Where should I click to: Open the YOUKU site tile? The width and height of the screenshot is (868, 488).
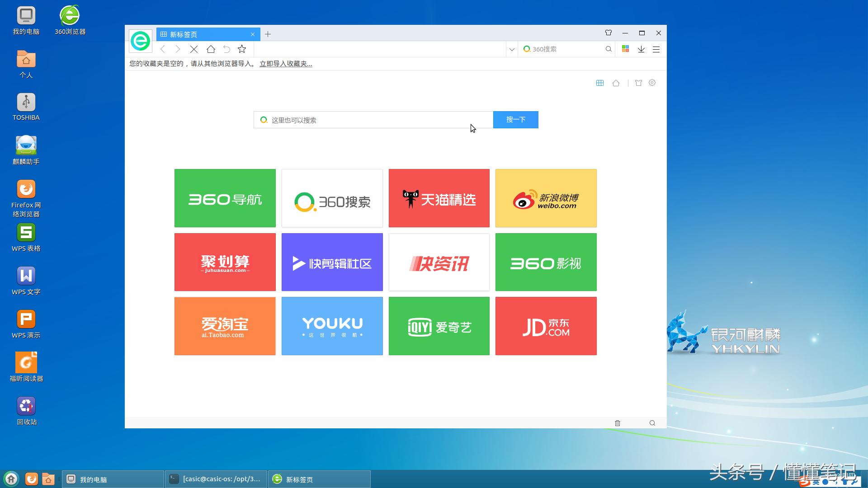pos(332,326)
